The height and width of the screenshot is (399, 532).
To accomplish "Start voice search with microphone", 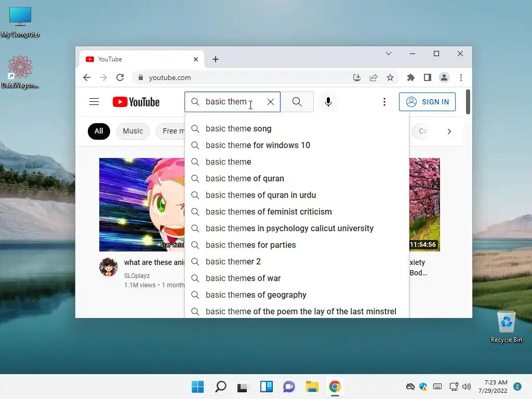I will [328, 102].
